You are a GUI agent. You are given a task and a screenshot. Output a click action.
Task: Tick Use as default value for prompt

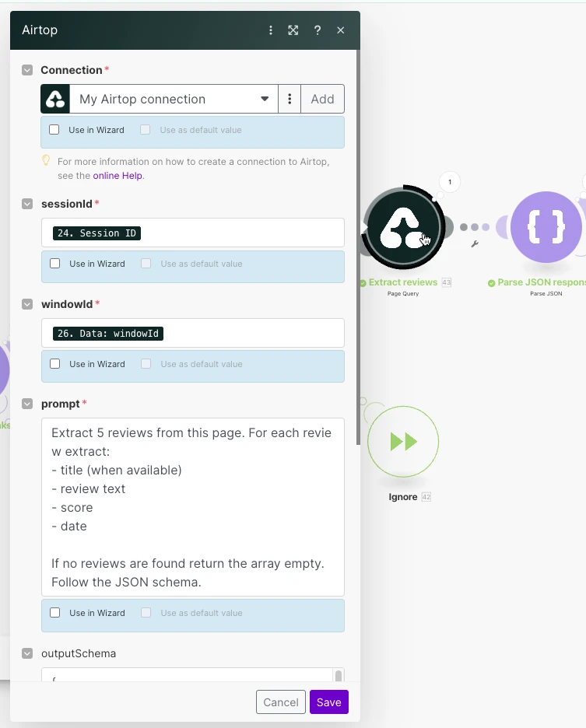click(146, 613)
